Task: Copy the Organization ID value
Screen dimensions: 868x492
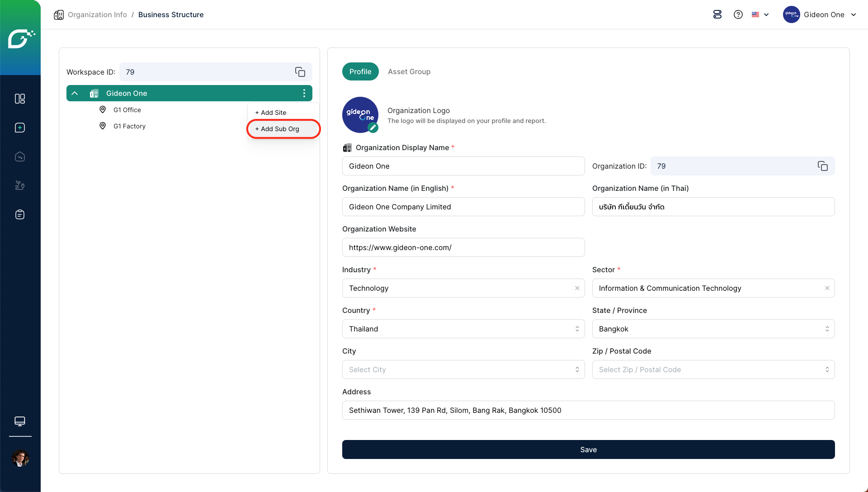Action: [x=822, y=166]
